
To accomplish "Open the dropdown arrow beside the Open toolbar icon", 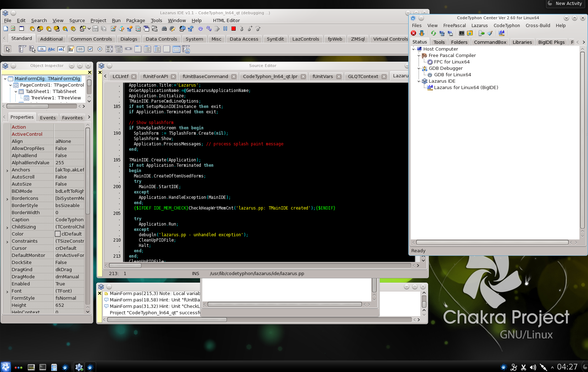I will point(89,29).
